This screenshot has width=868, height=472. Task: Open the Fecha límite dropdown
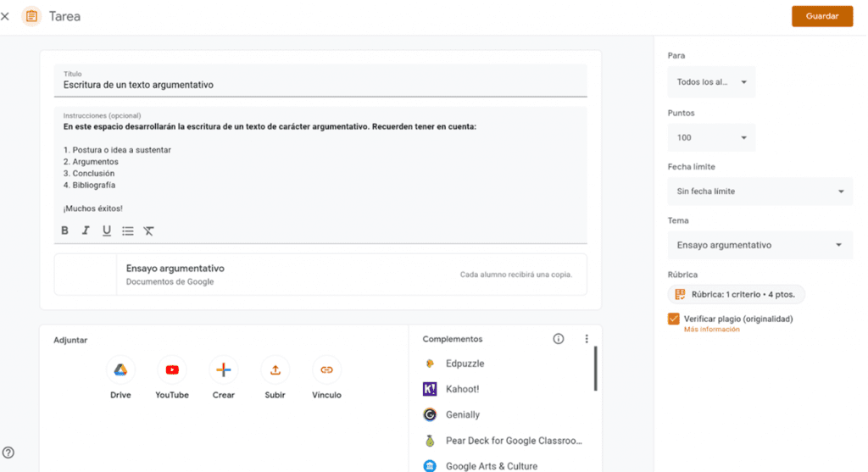pyautogui.click(x=759, y=192)
